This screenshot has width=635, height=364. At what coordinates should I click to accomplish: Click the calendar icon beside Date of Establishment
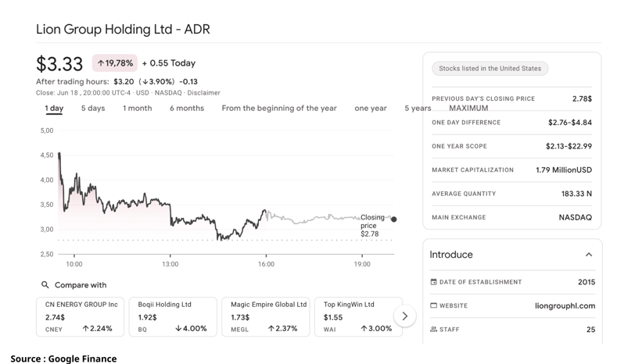click(x=433, y=282)
